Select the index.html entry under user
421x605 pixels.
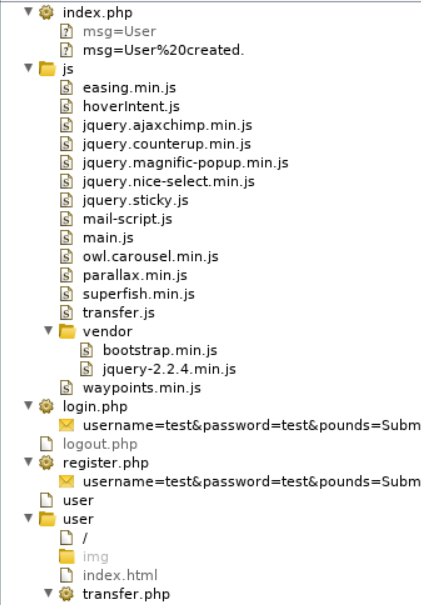pyautogui.click(x=120, y=575)
